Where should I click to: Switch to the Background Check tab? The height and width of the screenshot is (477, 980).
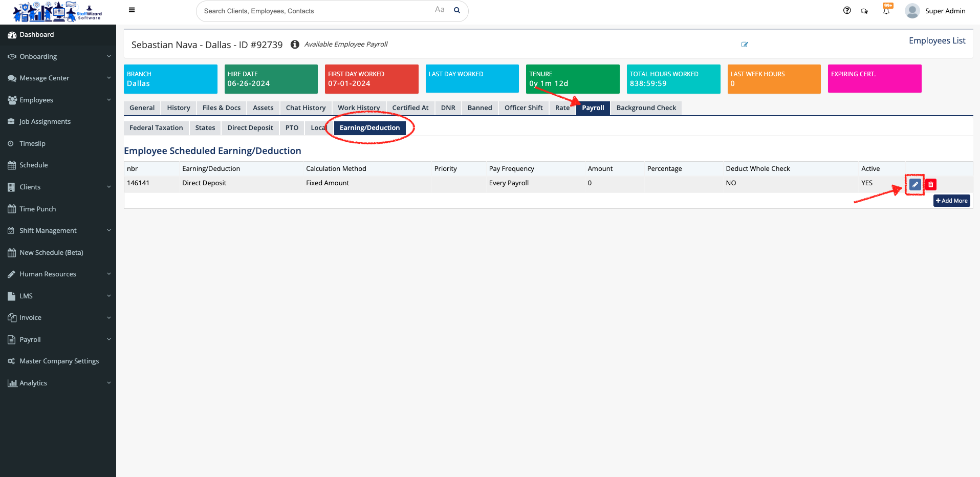[x=646, y=108]
